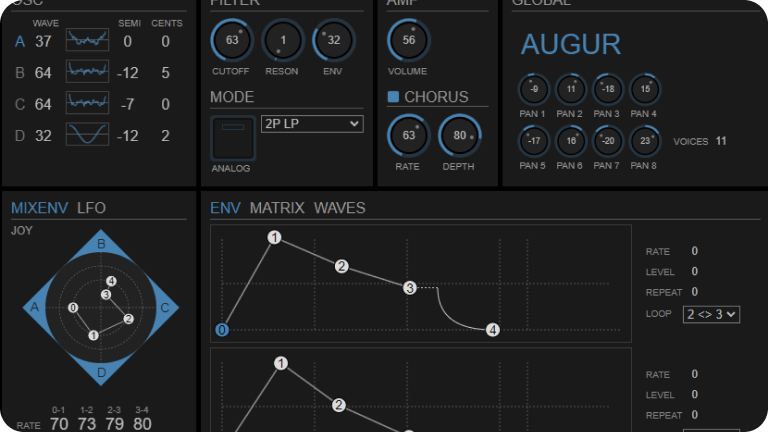Select oscillator B row label

coord(20,73)
